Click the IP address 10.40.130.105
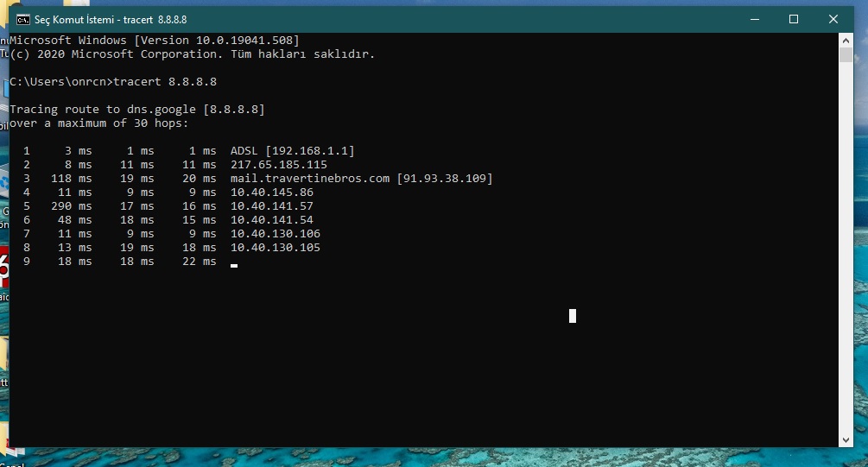This screenshot has height=467, width=868. pyautogui.click(x=276, y=248)
